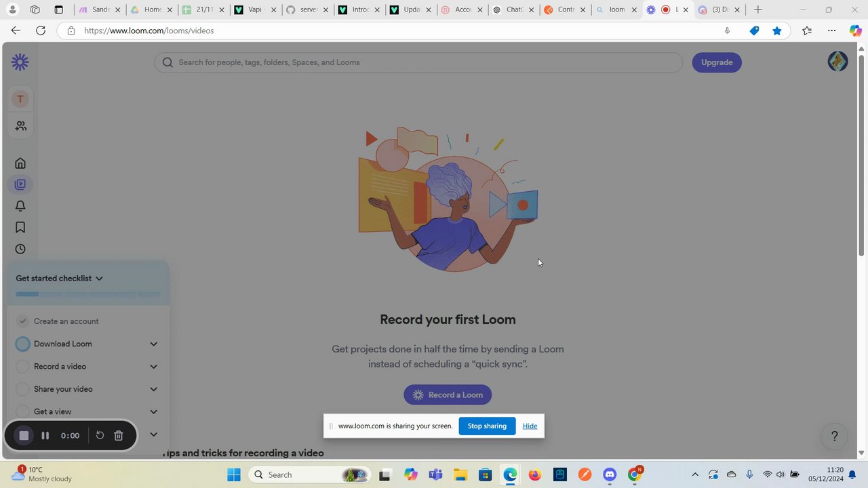
Task: Click the shopping tag icon in address bar
Action: (x=754, y=30)
